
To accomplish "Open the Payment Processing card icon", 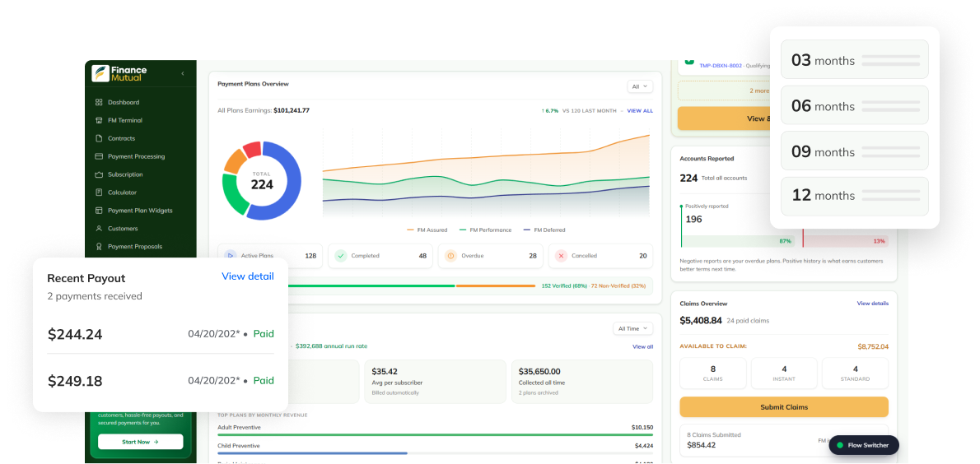I will [x=99, y=157].
